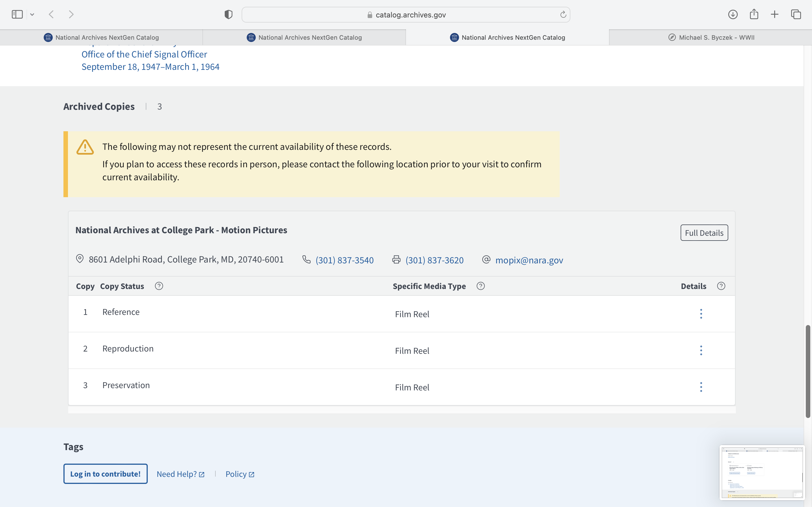
Task: Click the mopix@nara.gov email link
Action: pyautogui.click(x=529, y=260)
